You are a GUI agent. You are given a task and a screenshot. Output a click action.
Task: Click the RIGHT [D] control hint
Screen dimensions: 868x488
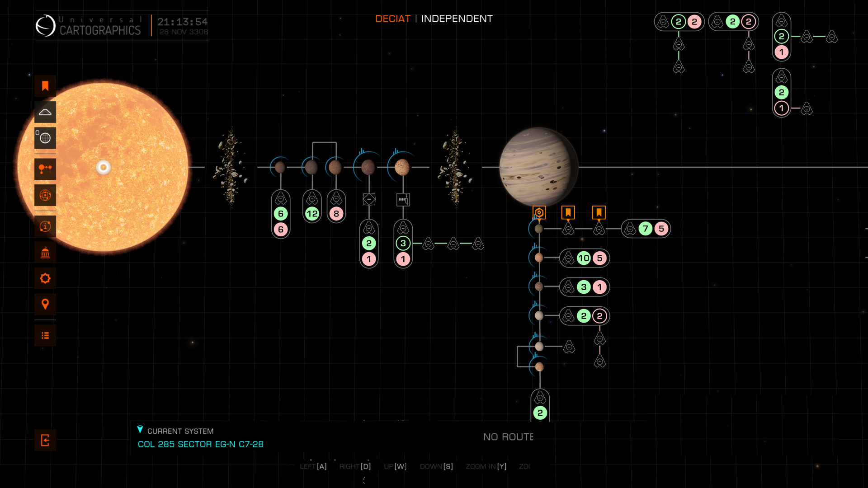(x=355, y=466)
